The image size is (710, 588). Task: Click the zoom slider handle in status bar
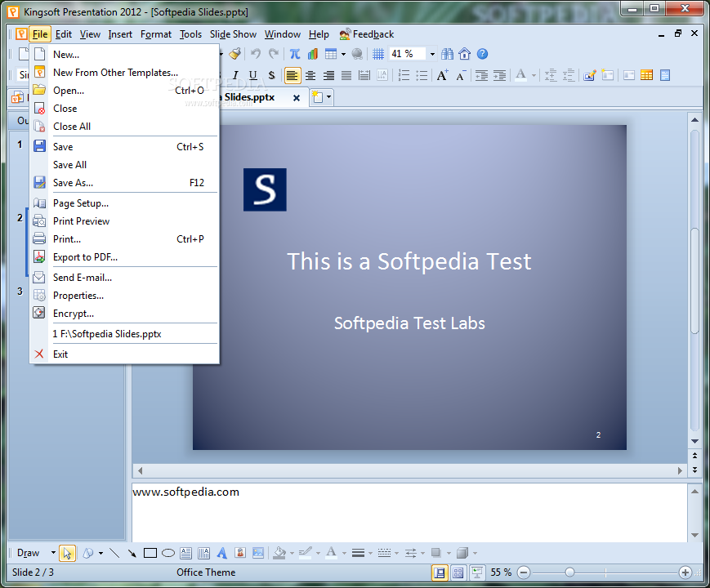pyautogui.click(x=569, y=572)
